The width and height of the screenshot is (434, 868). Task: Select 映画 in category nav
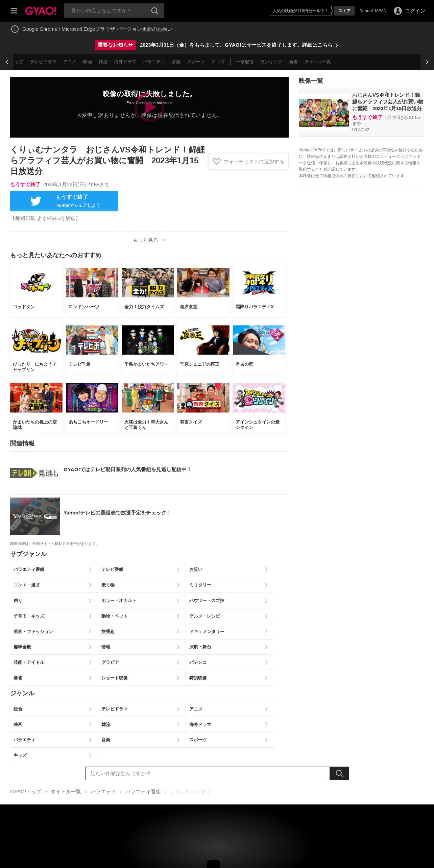point(88,62)
